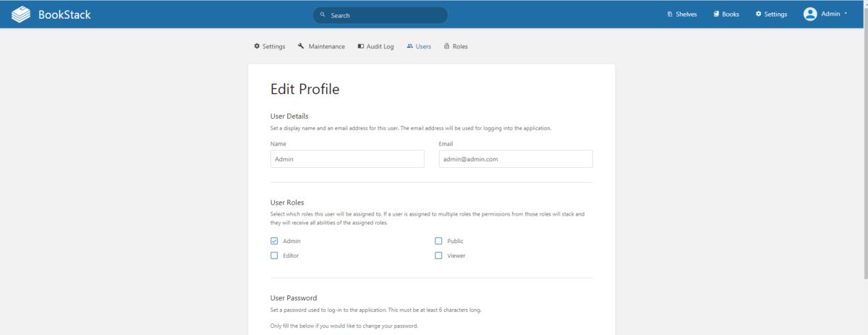Image resolution: width=868 pixels, height=335 pixels.
Task: Click into the Name text field
Action: click(x=347, y=159)
